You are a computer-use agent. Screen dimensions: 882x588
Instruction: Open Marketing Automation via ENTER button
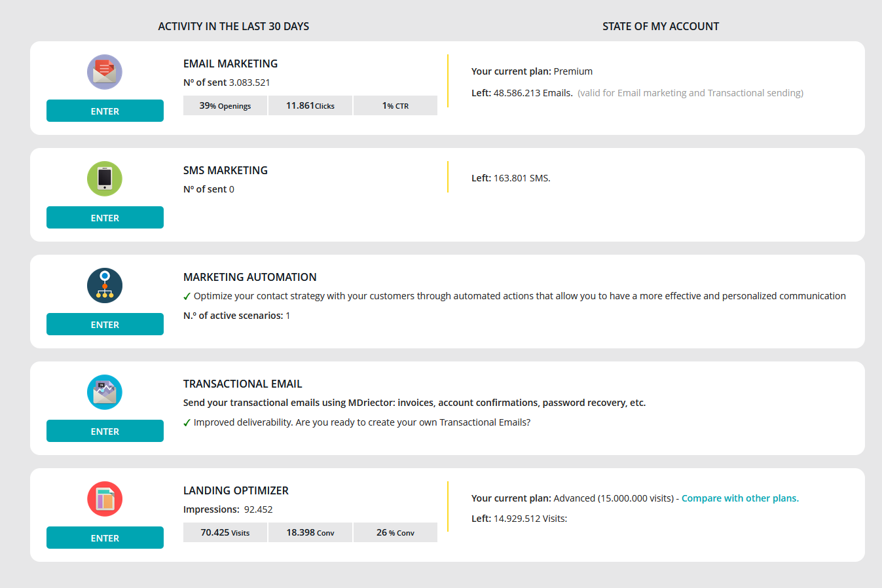[x=105, y=325]
